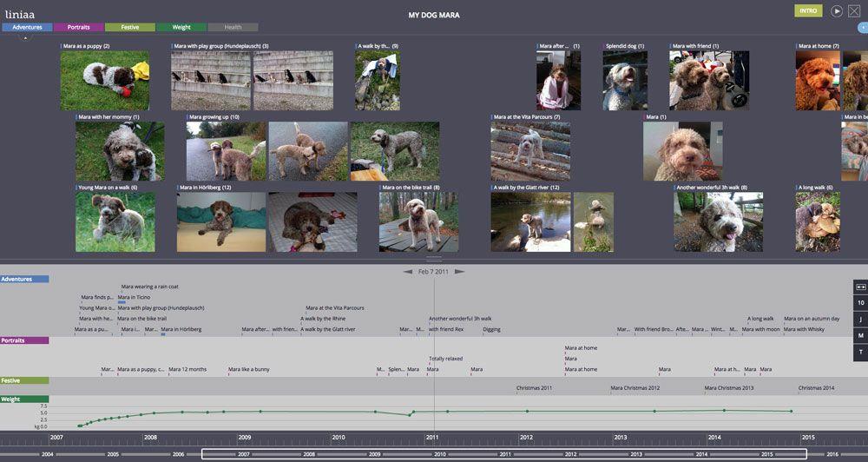Open the Mara with her mommy photo
868x462 pixels.
tap(120, 151)
